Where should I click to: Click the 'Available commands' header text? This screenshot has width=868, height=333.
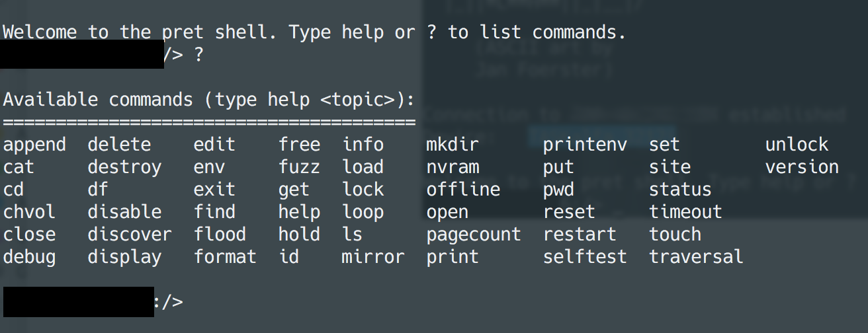pyautogui.click(x=209, y=100)
